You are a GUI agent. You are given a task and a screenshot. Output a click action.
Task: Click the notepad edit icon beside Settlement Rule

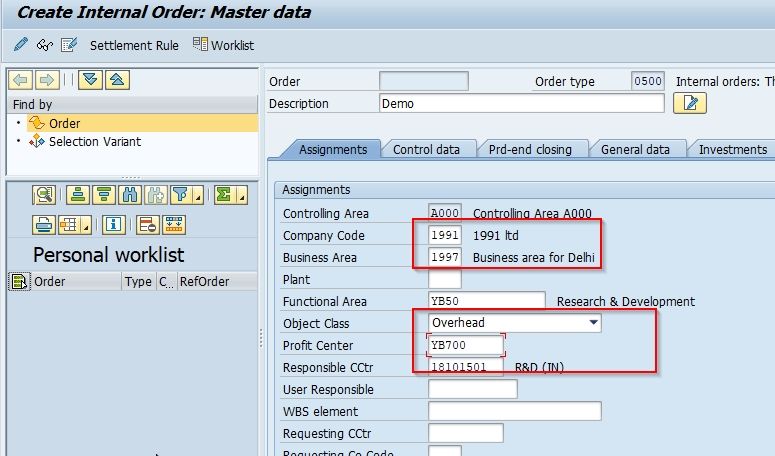point(69,45)
